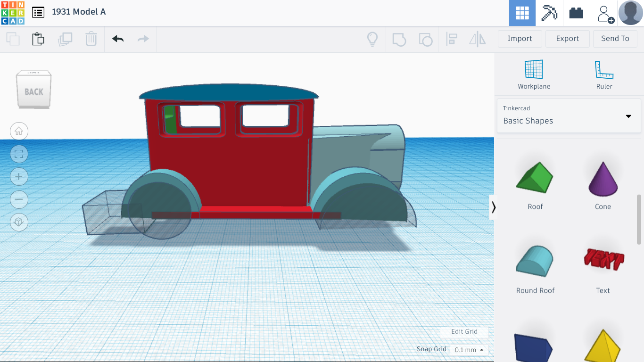This screenshot has height=362, width=644.
Task: Select the Ruler tool
Action: 604,74
